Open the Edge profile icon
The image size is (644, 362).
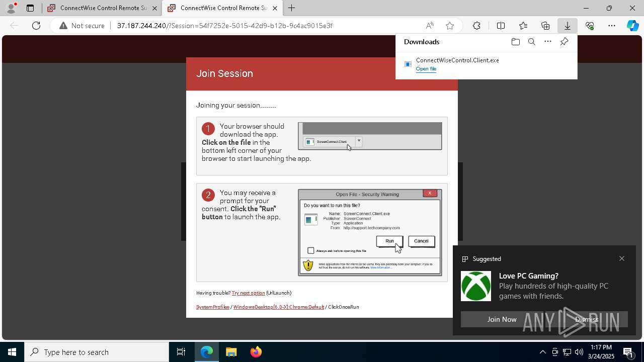11,8
